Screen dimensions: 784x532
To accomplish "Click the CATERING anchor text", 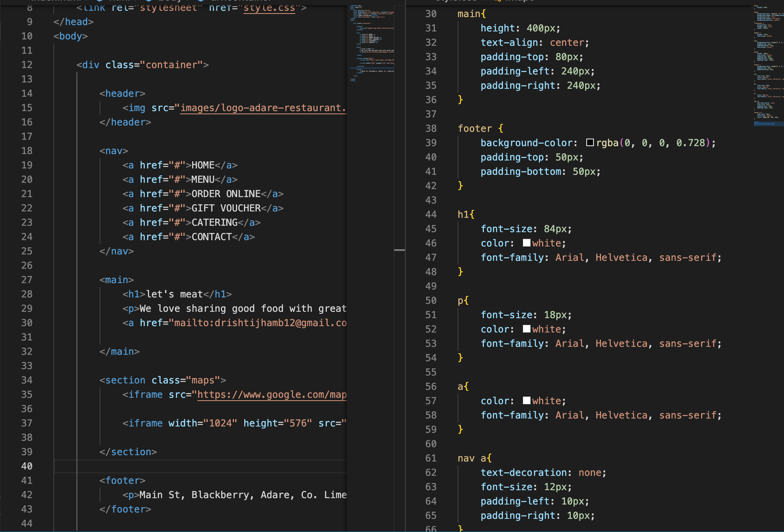I will click(x=214, y=223).
